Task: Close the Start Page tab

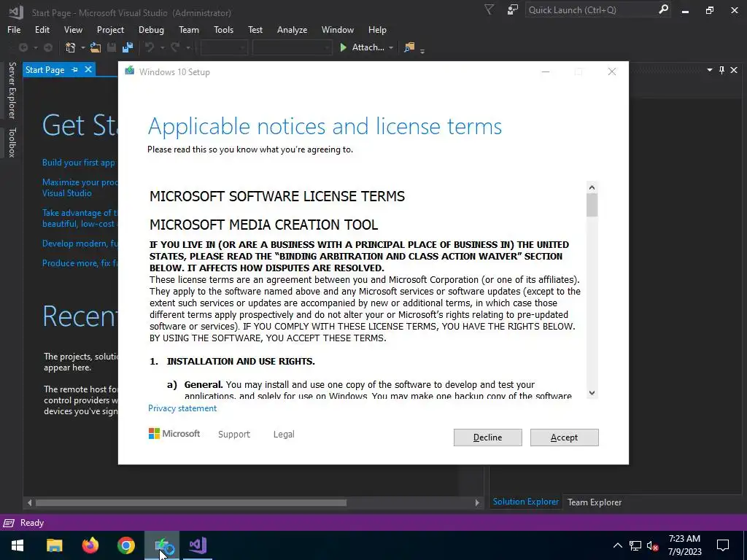Action: coord(88,69)
